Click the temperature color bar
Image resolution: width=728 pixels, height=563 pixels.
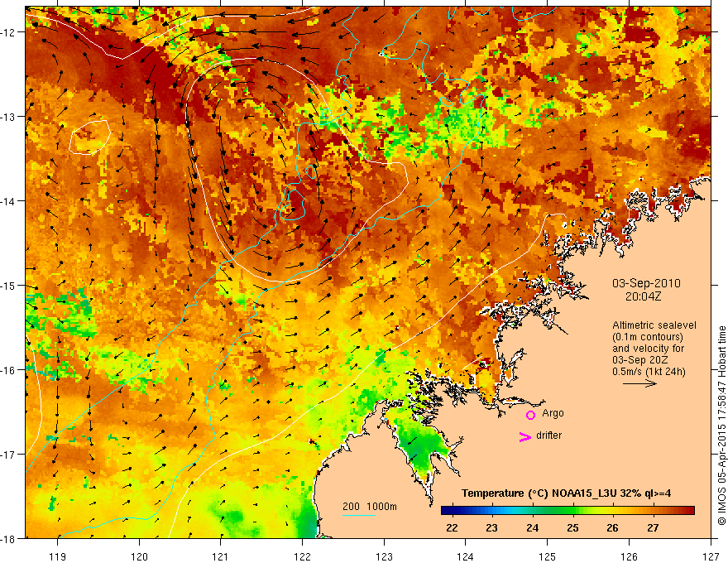pos(568,511)
